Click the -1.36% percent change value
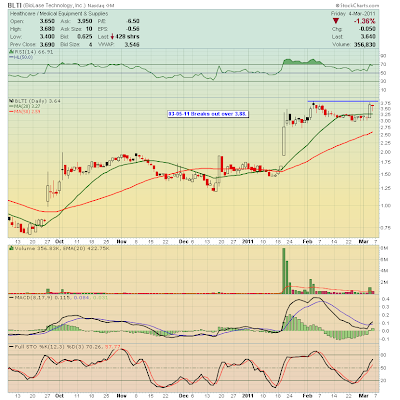 point(365,21)
